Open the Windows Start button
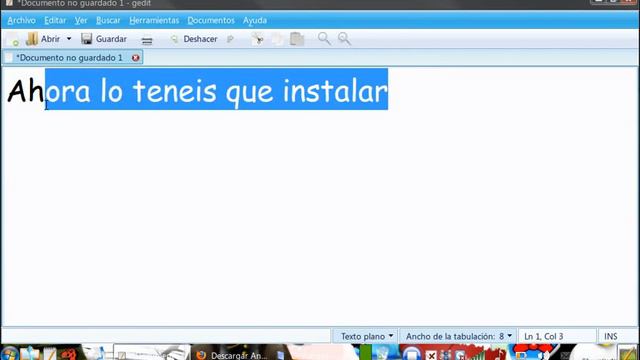Viewport: 640px width, 360px height. pyautogui.click(x=9, y=353)
